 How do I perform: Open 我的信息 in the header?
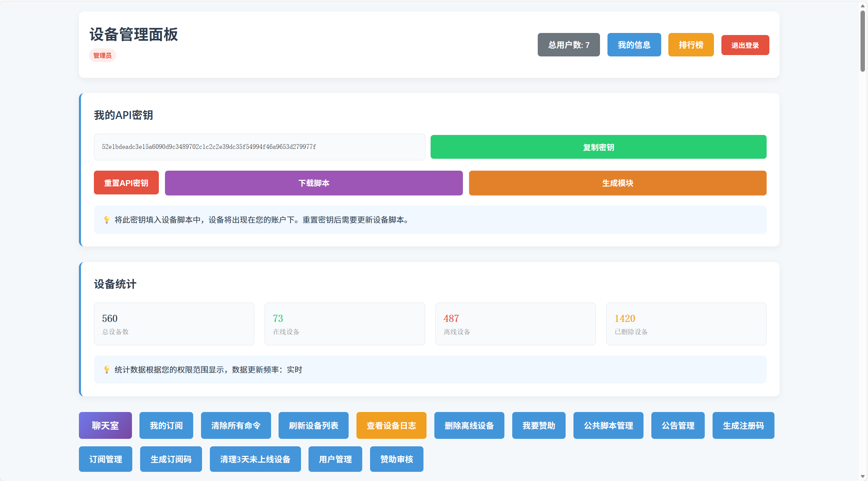634,45
